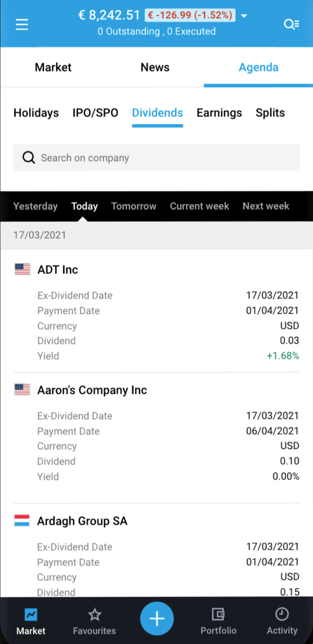Open the hamburger menu
Screen dimensions: 313x644
(22, 25)
